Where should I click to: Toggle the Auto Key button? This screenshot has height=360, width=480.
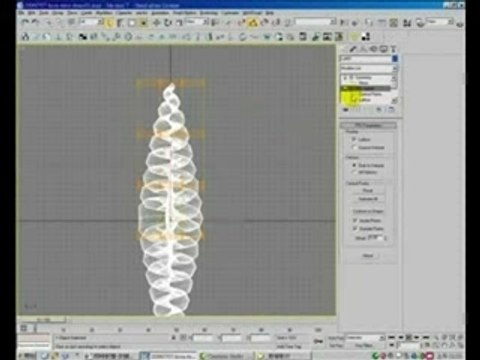[x=336, y=338]
